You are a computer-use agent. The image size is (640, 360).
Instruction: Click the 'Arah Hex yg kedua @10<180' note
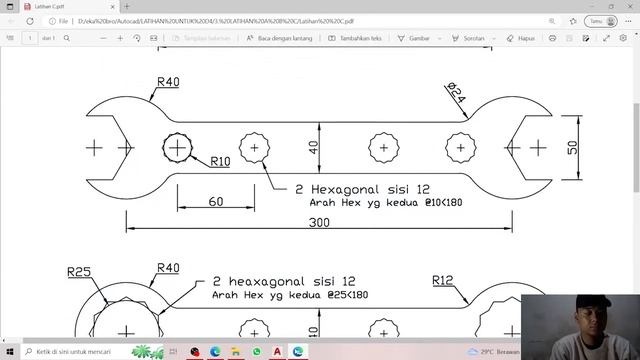[386, 202]
